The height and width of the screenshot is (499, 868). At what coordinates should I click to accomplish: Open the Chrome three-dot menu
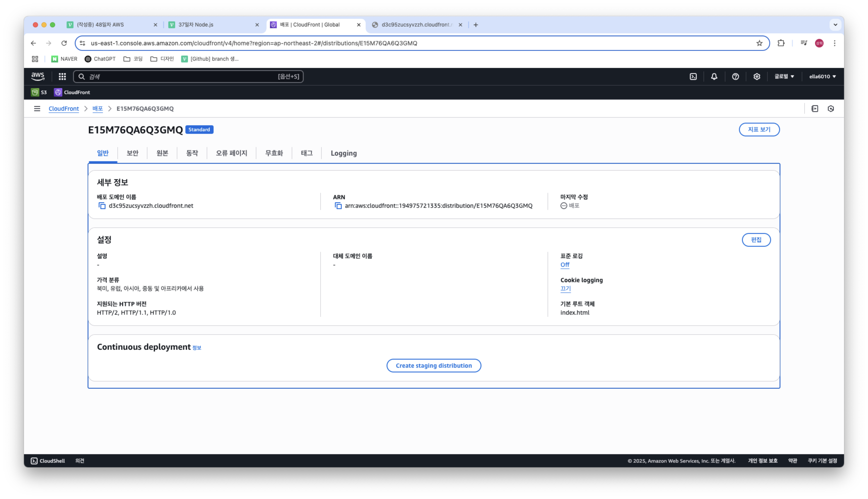click(834, 43)
